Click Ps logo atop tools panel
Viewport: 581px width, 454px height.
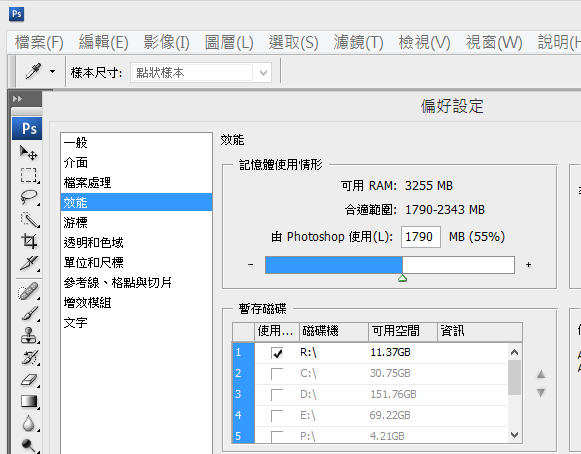click(x=27, y=128)
